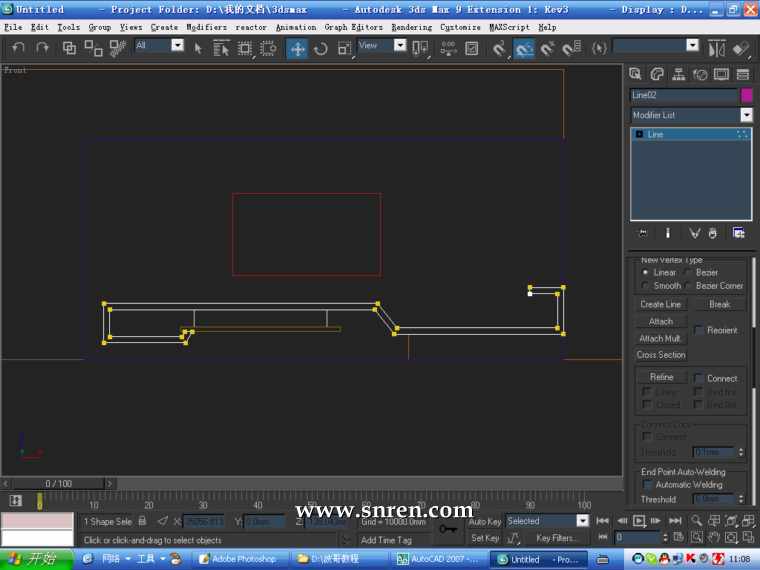Click the Align tool icon
Screen dimensions: 760x570
(741, 48)
